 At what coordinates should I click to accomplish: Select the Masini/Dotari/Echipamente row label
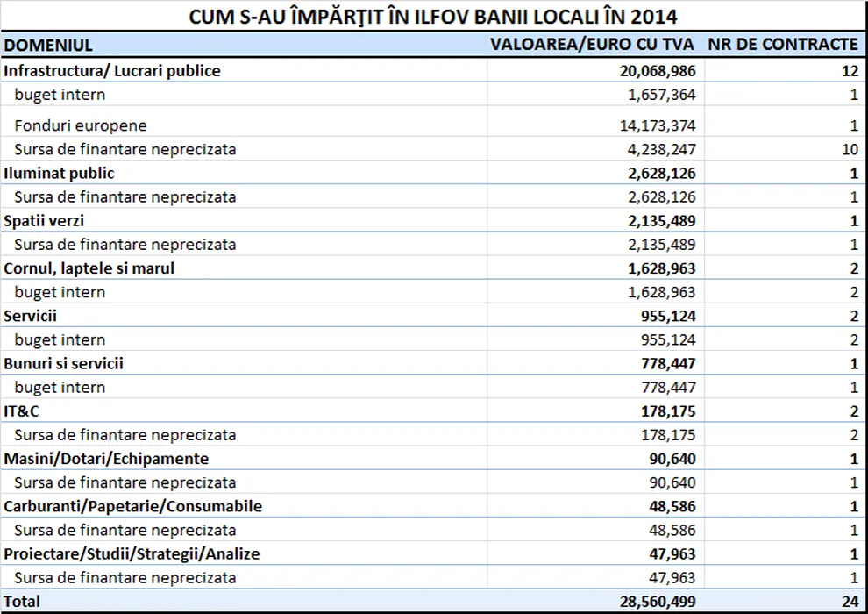click(x=106, y=458)
